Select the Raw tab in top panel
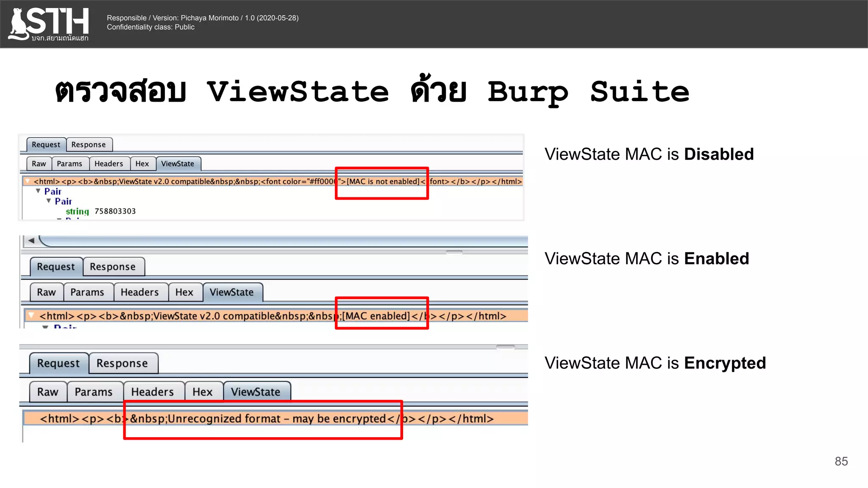Image resolution: width=868 pixels, height=488 pixels. click(x=39, y=164)
